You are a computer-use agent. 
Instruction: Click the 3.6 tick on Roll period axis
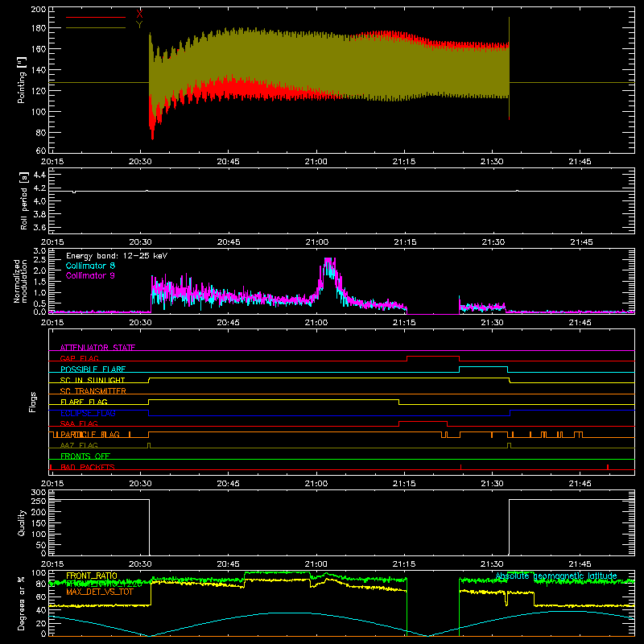39,227
